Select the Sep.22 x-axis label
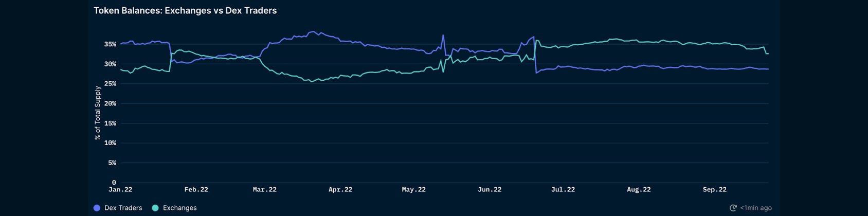 tap(715, 189)
